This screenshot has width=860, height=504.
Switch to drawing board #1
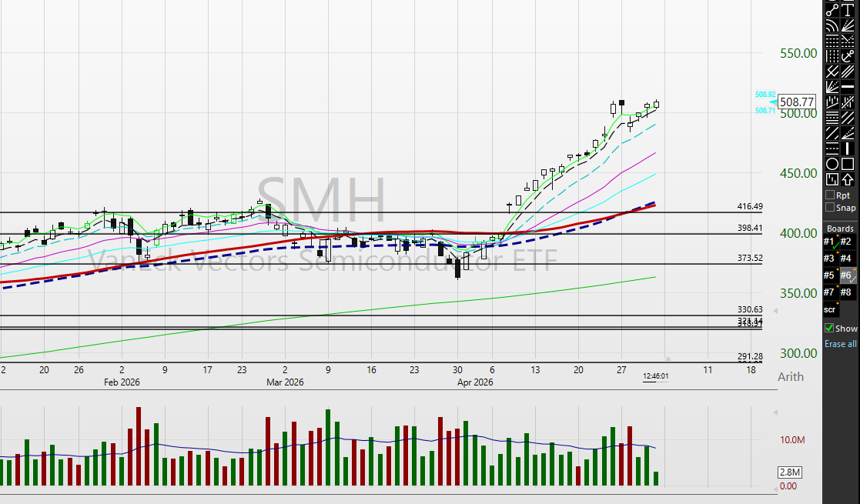pos(831,242)
